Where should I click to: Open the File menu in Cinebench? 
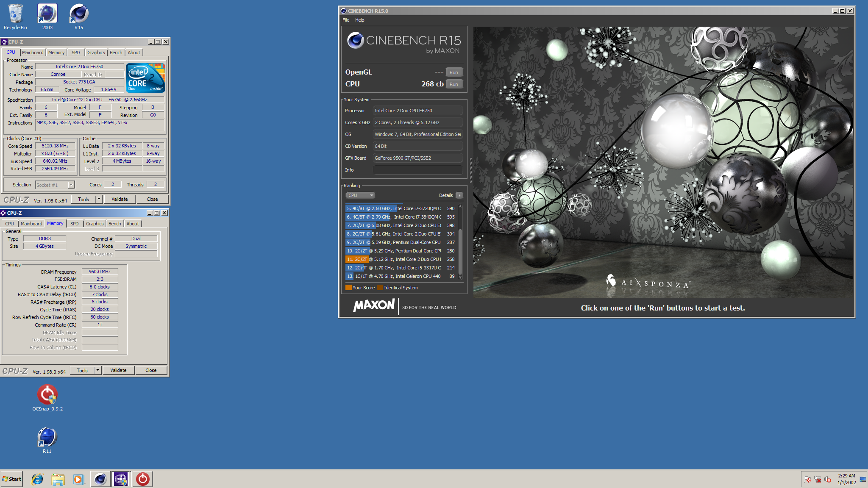346,20
